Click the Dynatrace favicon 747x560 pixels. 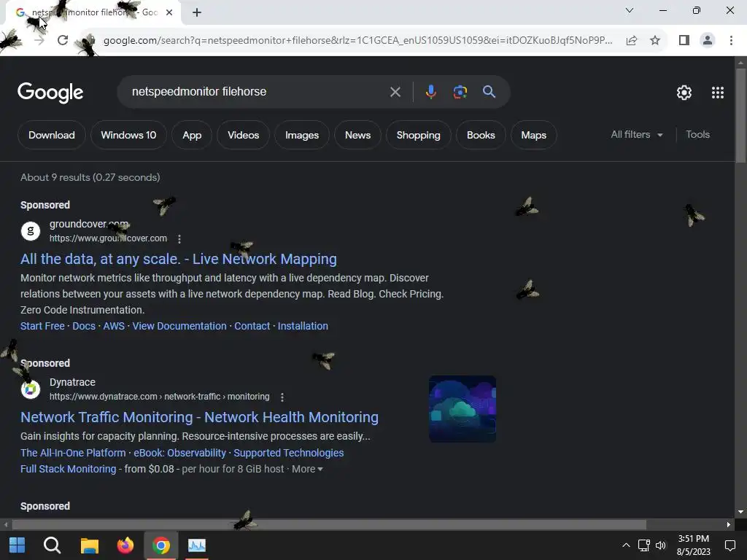coord(31,389)
